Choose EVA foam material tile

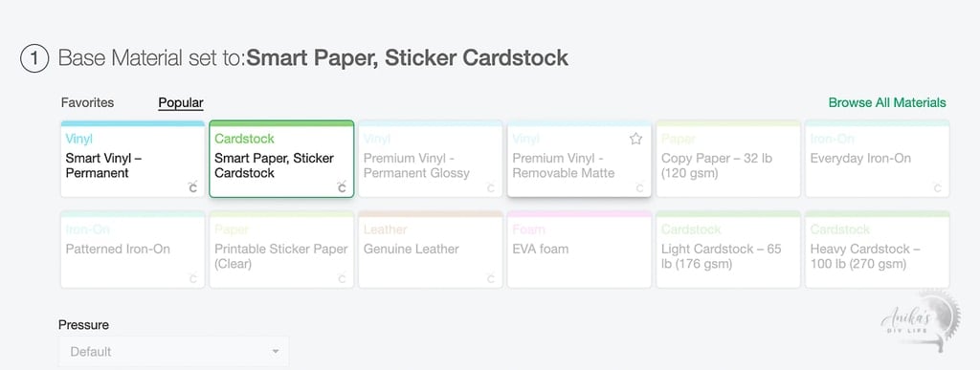point(579,250)
